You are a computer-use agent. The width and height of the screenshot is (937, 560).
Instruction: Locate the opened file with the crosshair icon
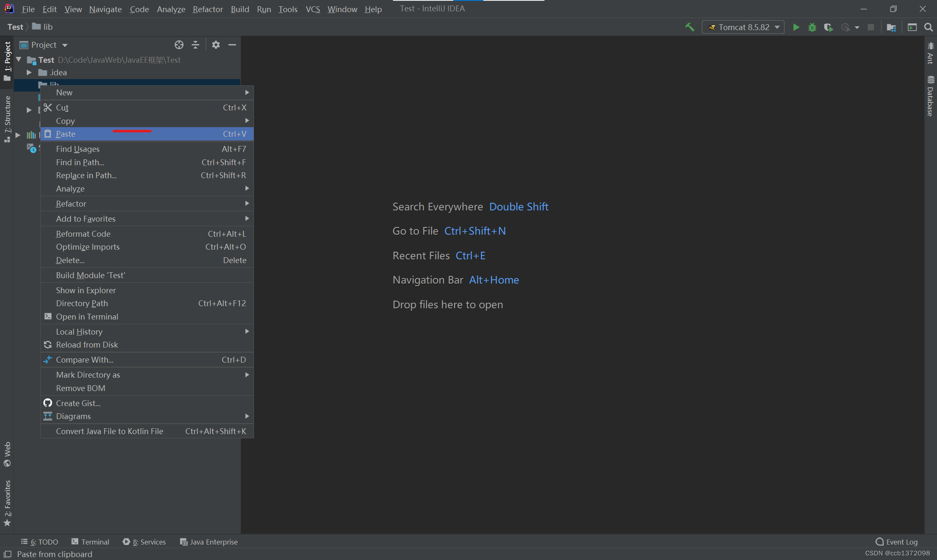[179, 45]
